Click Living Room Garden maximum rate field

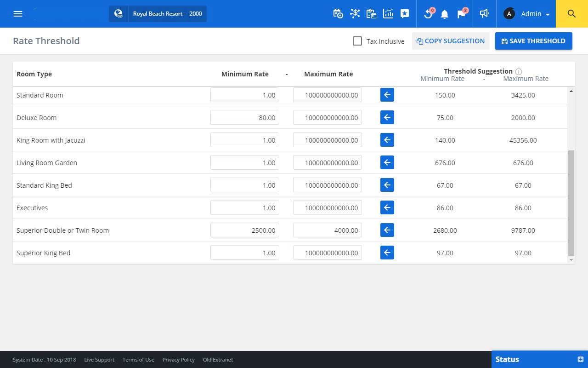(x=328, y=162)
